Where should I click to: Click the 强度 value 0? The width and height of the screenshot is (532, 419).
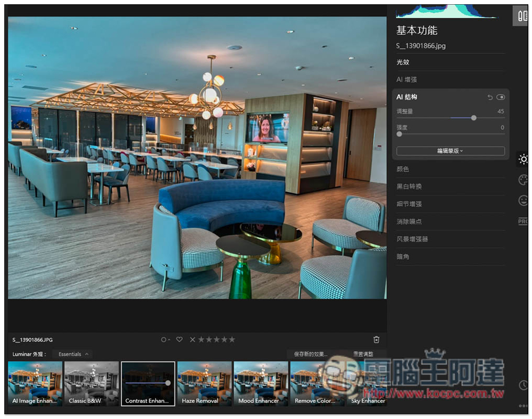click(502, 128)
